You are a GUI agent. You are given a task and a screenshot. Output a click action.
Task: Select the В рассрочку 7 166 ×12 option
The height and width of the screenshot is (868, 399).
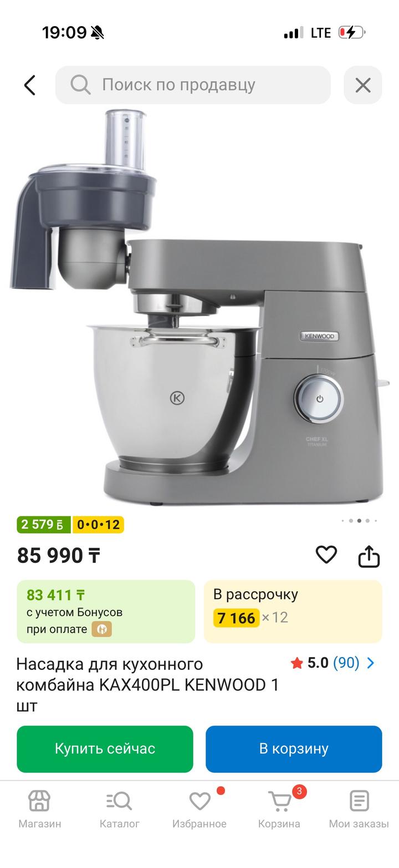pyautogui.click(x=293, y=611)
